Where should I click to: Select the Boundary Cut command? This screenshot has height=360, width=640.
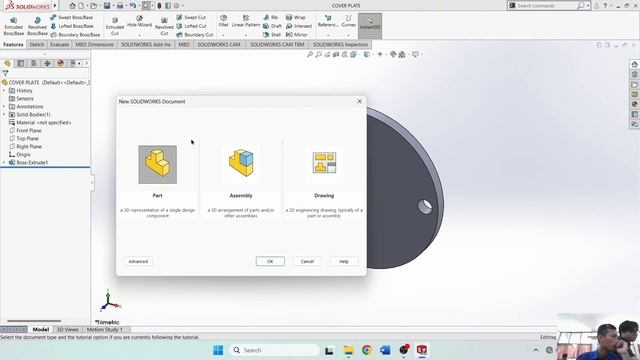click(195, 35)
